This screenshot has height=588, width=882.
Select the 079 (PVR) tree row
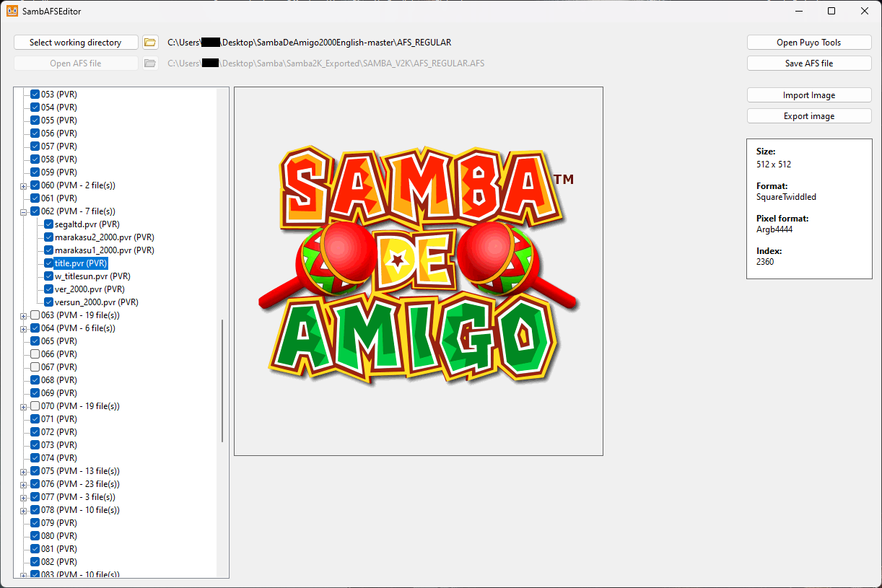[x=59, y=523]
